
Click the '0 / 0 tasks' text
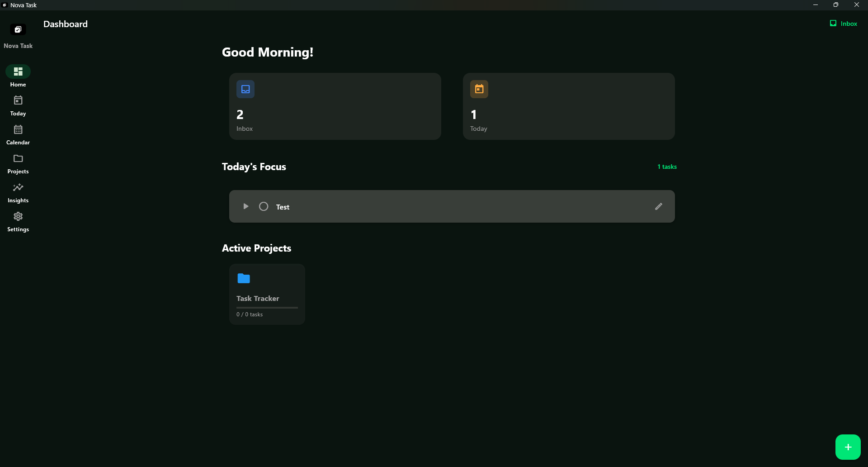click(x=250, y=315)
